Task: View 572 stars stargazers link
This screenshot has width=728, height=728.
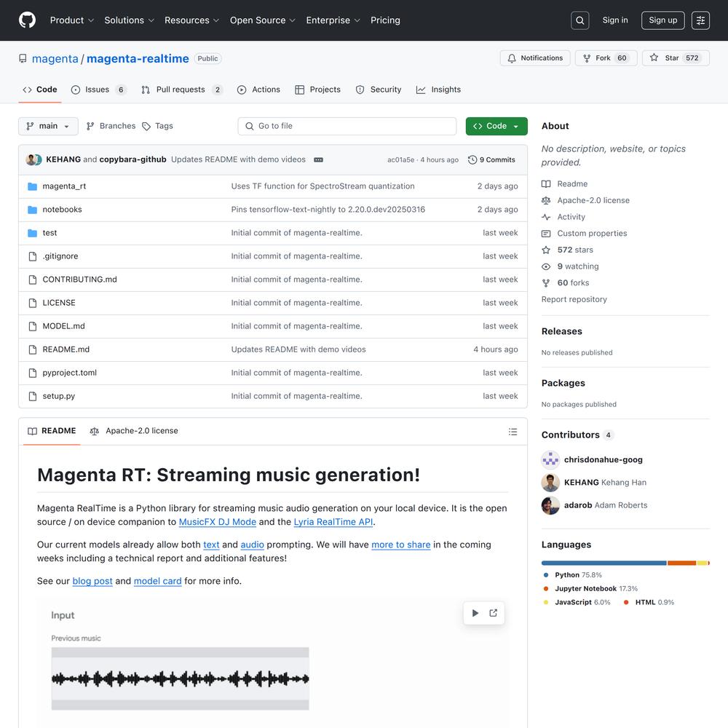Action: pyautogui.click(x=575, y=250)
